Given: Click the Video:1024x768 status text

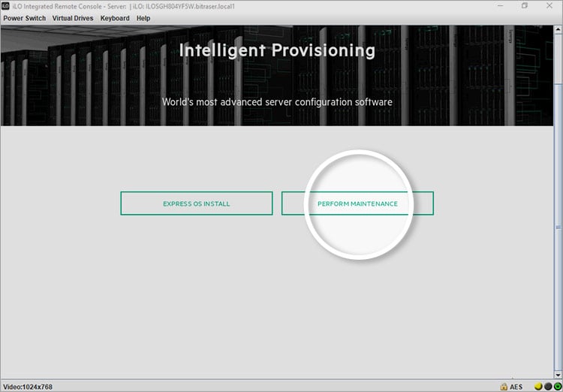Looking at the screenshot, I should pos(28,387).
